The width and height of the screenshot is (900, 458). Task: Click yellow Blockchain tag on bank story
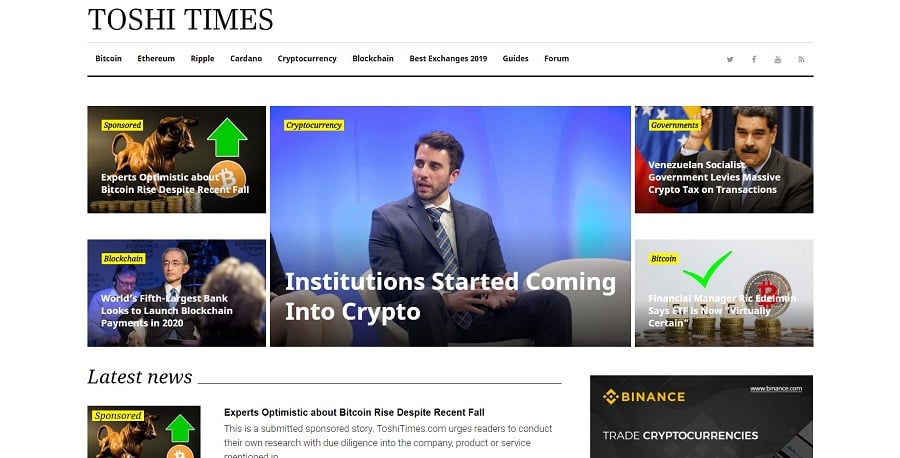(123, 258)
